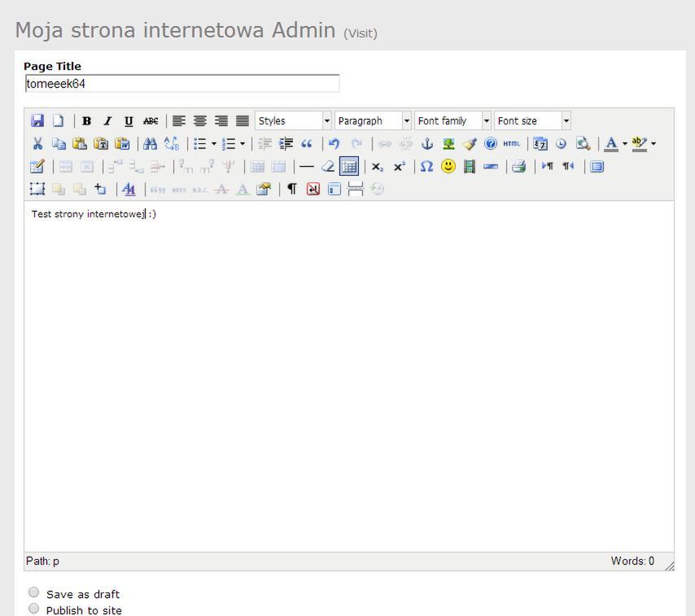Insert emoticon smiley face
Image resolution: width=695 pixels, height=616 pixels.
point(448,167)
